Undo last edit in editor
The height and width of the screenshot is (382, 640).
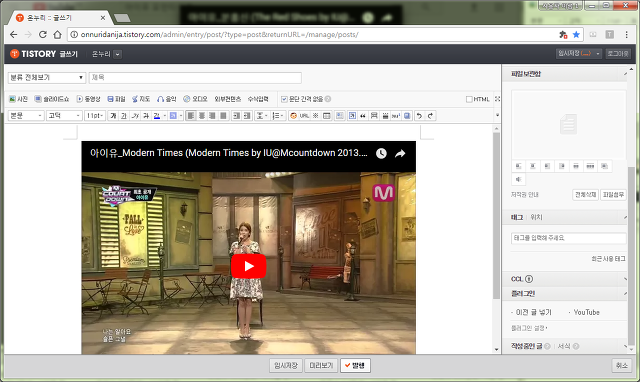[419, 116]
